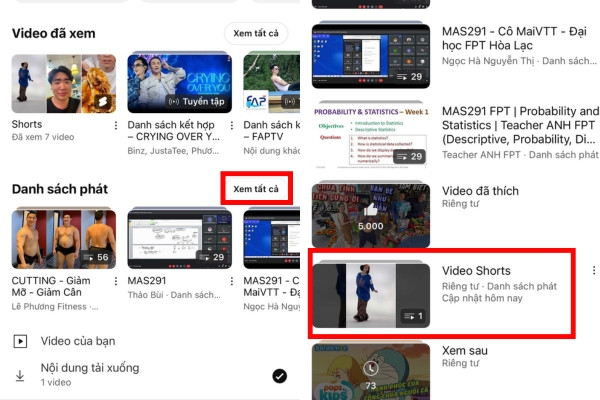
Task: Click 'Cập nhật hôm nay' text
Action: click(x=482, y=298)
